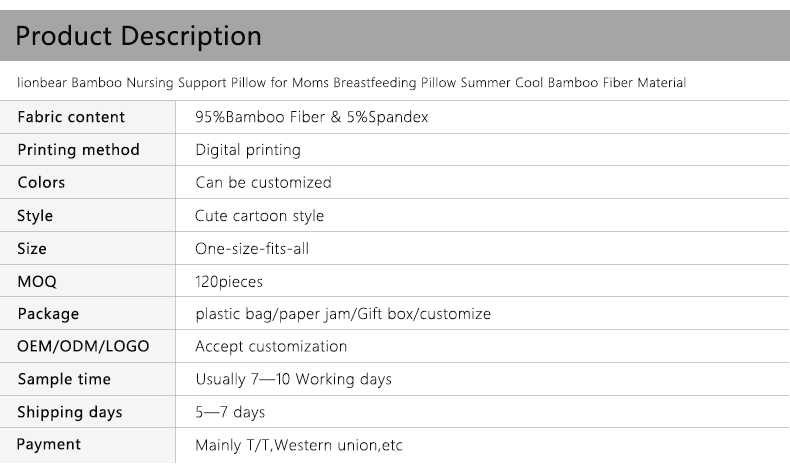Click the Cute cartoon style value
790x470 pixels.
click(x=259, y=216)
